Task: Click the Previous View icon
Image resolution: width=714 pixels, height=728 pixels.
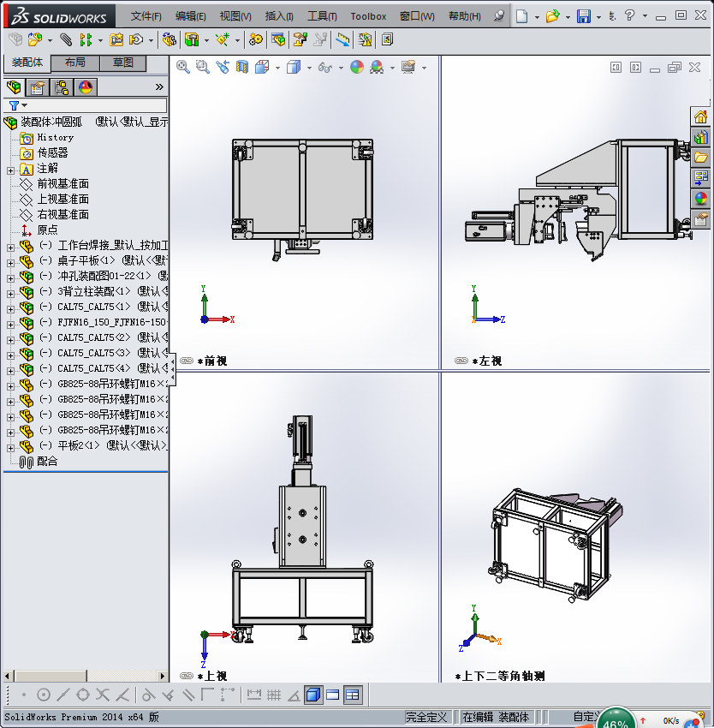Action: 223,68
